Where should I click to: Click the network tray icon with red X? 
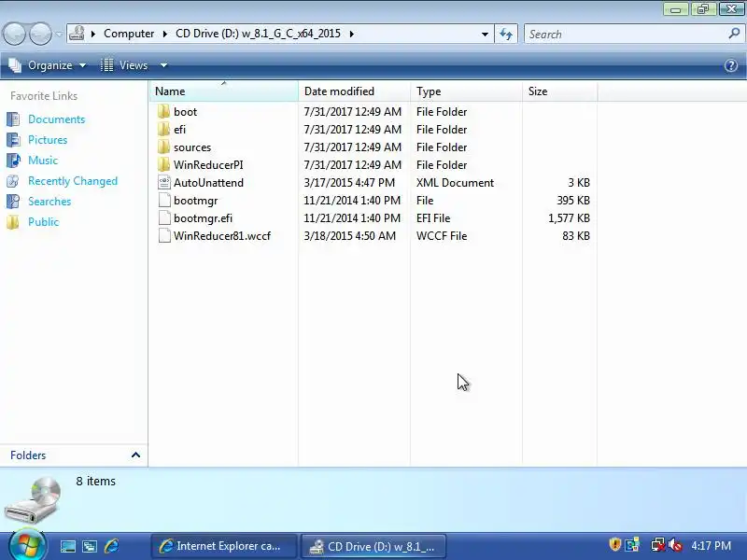[x=657, y=545]
